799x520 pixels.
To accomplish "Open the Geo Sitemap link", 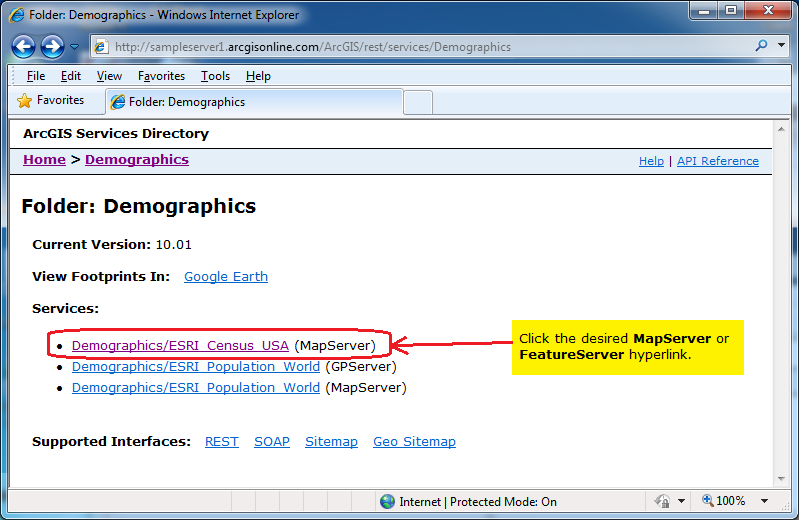I will tap(414, 441).
